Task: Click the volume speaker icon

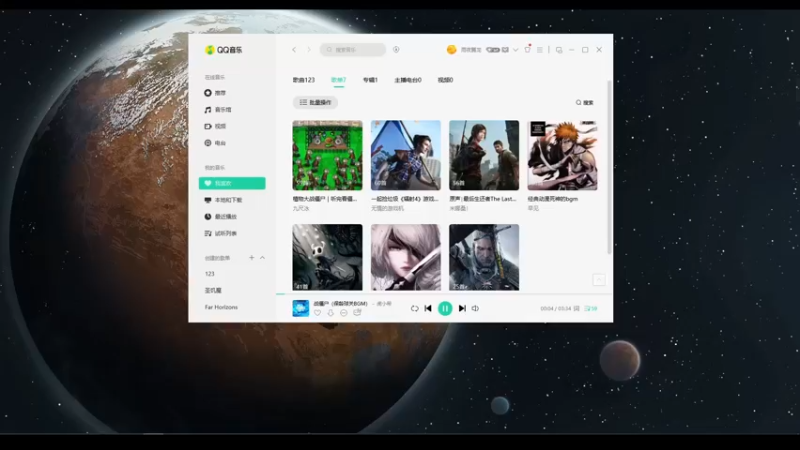Action: click(x=475, y=308)
